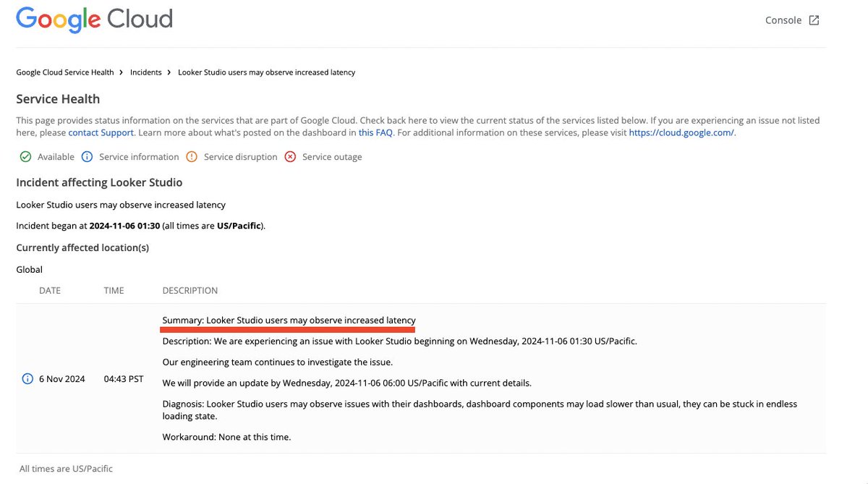Click the Incident began at 2024-11-06 01:30 line
The image size is (868, 484).
coord(140,226)
